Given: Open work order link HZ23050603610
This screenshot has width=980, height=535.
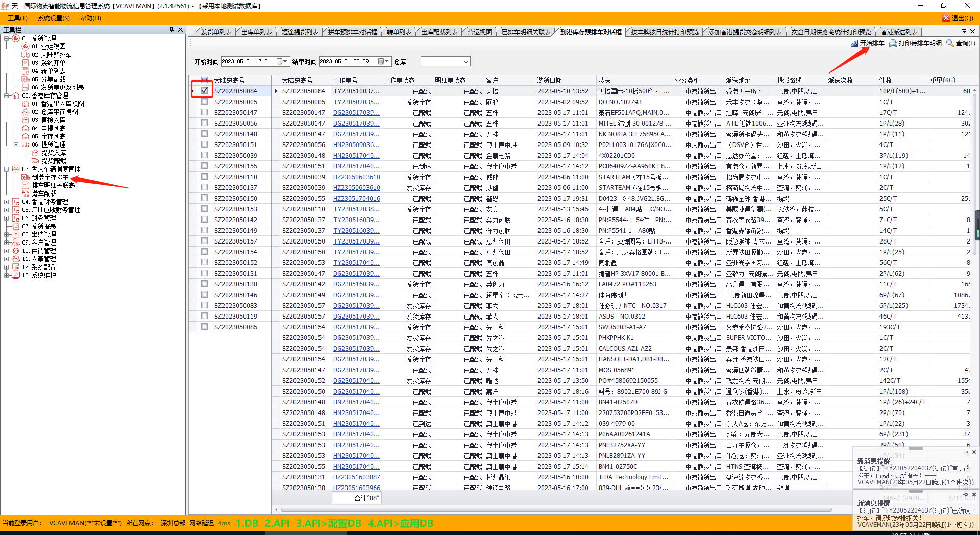Looking at the screenshot, I should click(x=356, y=177).
